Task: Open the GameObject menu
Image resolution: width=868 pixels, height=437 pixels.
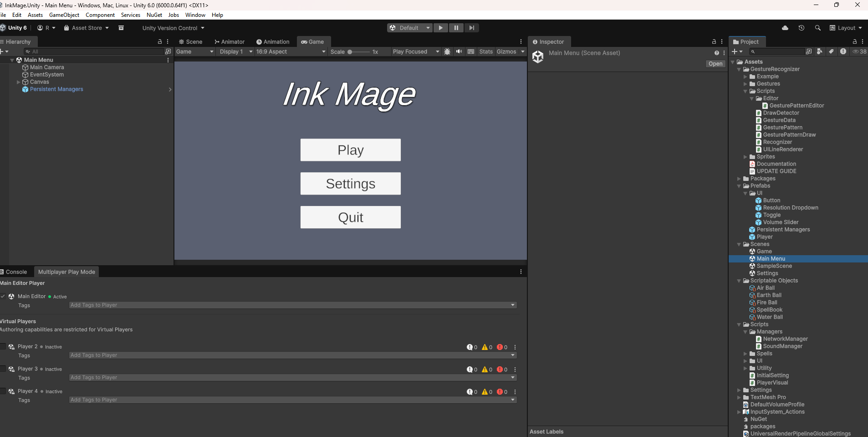Action: tap(64, 15)
